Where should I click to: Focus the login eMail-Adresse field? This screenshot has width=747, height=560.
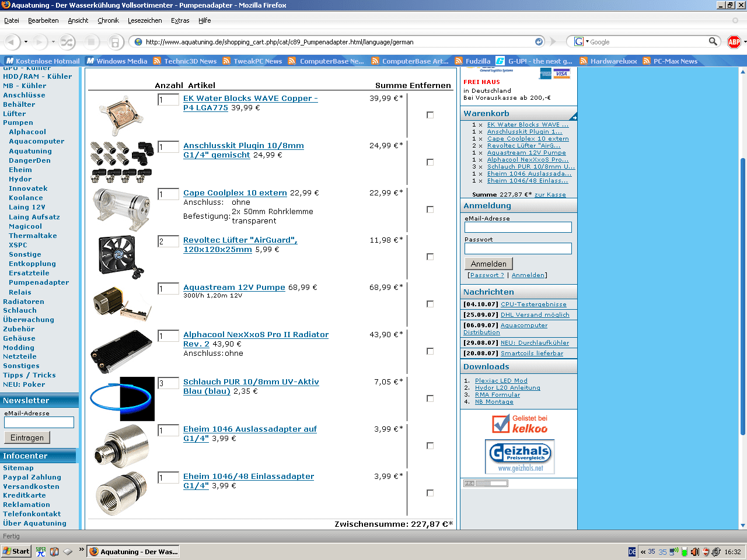click(518, 228)
